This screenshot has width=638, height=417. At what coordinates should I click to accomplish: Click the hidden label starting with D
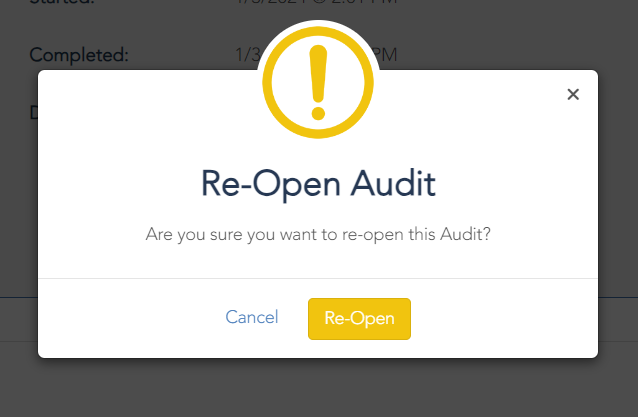[x=34, y=112]
